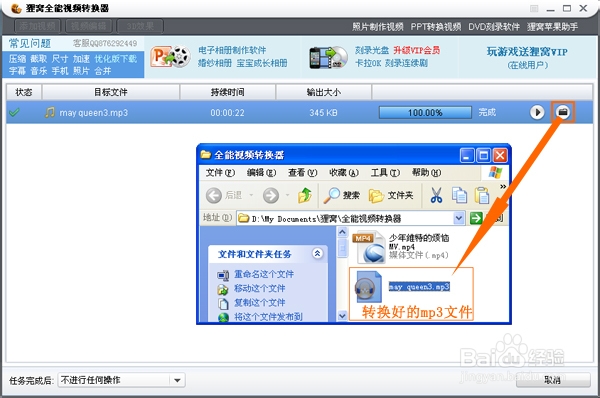Click the 100.00% progress bar

pyautogui.click(x=425, y=113)
